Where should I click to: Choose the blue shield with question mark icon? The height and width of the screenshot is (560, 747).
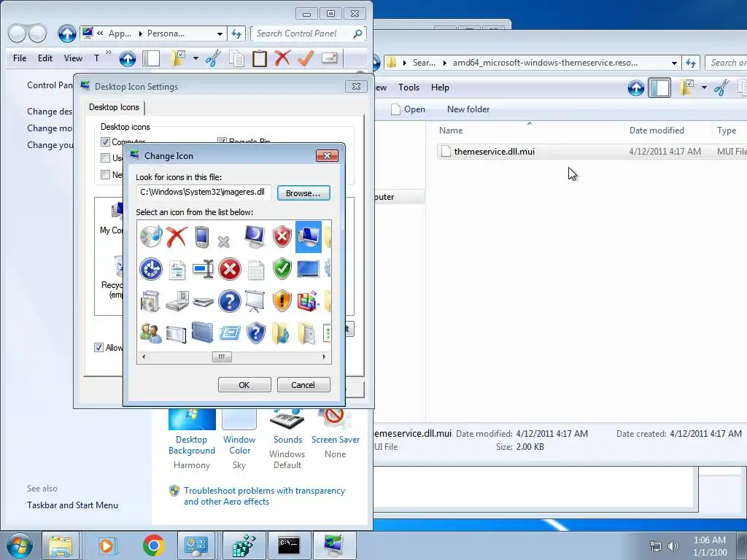click(256, 332)
